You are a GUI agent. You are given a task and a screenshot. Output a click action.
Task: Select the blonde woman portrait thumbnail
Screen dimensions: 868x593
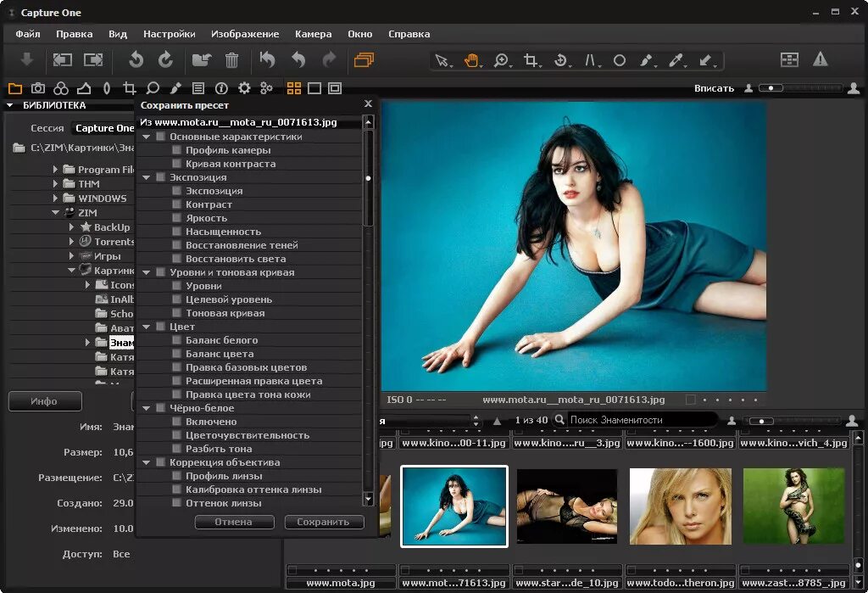click(681, 506)
